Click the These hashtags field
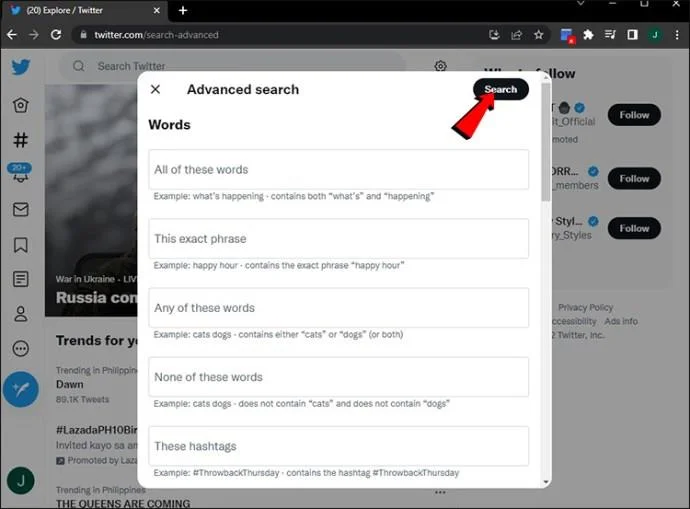690x509 pixels. [x=338, y=446]
